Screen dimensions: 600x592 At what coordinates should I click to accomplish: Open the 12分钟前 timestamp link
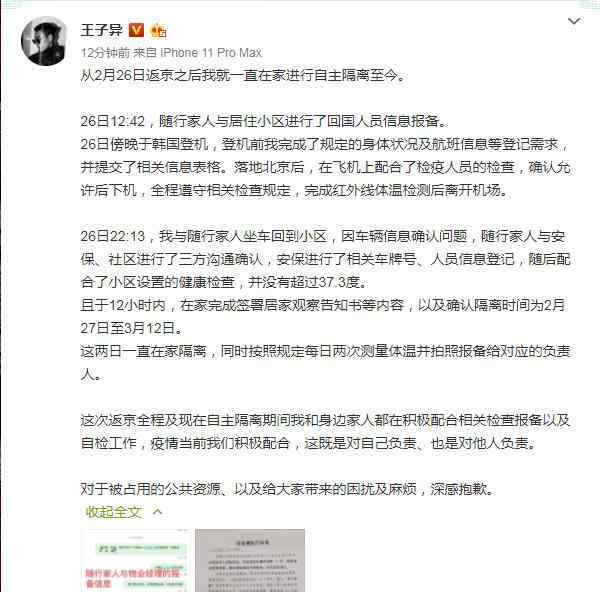(105, 52)
